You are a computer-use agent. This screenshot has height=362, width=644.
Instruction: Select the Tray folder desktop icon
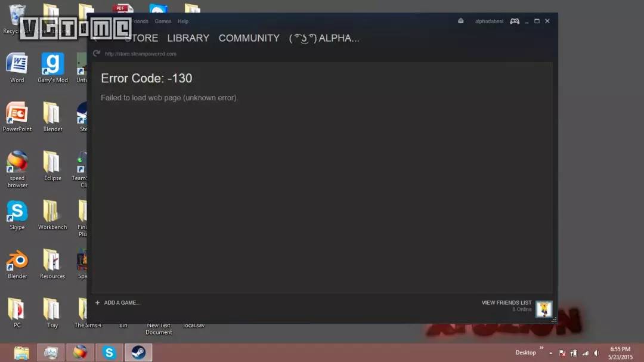pyautogui.click(x=52, y=313)
